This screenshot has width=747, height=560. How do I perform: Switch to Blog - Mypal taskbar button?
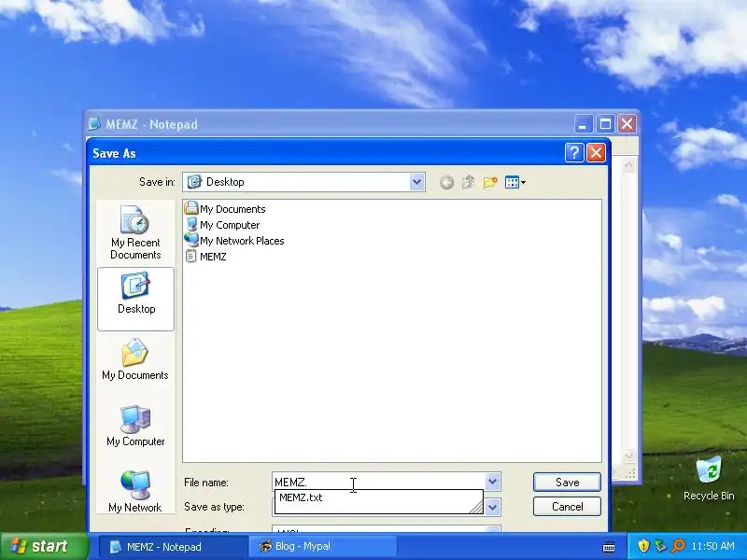click(322, 547)
